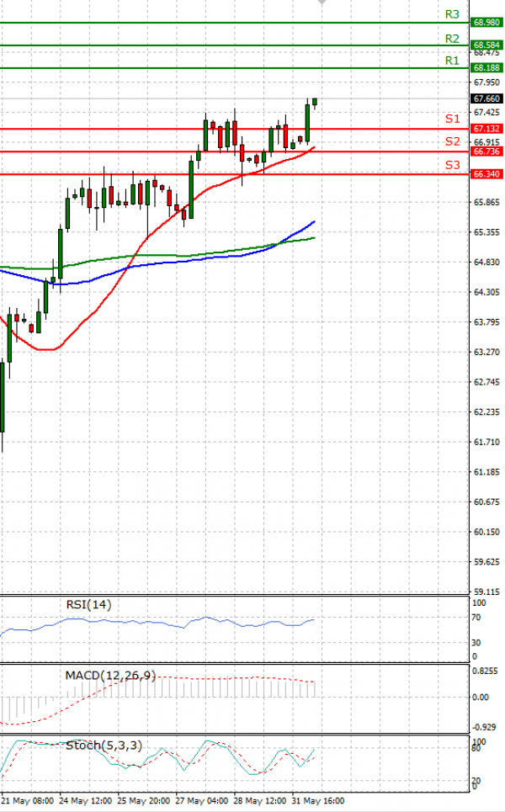
Task: Click the RSI 70 level label
Action: point(476,618)
